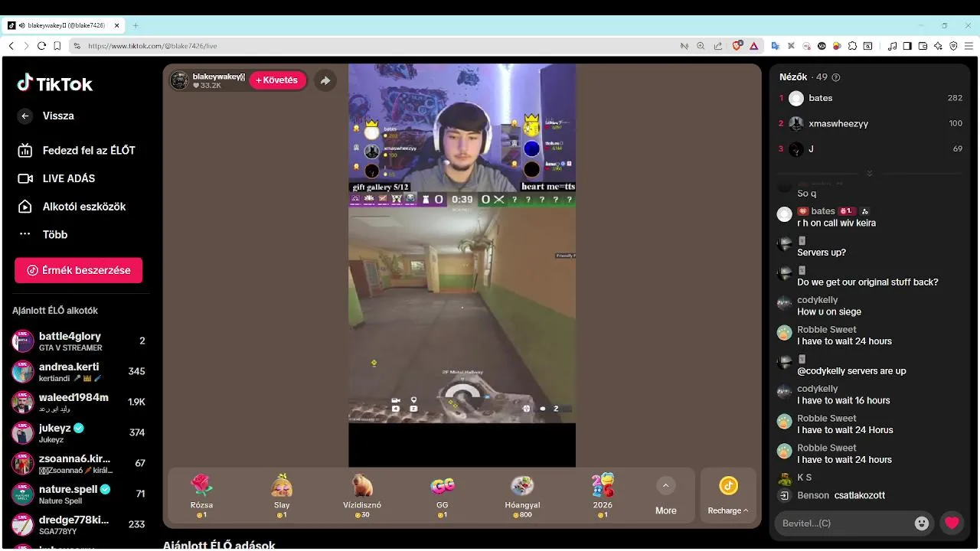This screenshot has height=551, width=980.
Task: Expand More gifts
Action: [665, 496]
